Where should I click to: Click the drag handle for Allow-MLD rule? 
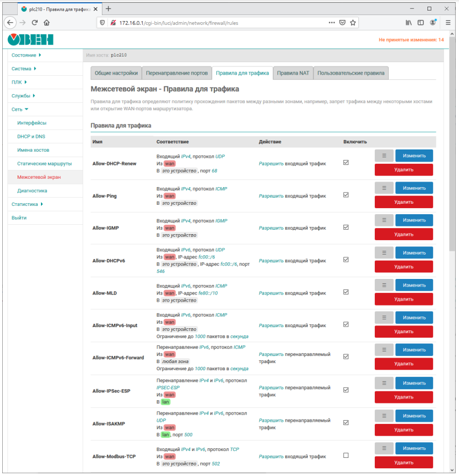point(384,285)
